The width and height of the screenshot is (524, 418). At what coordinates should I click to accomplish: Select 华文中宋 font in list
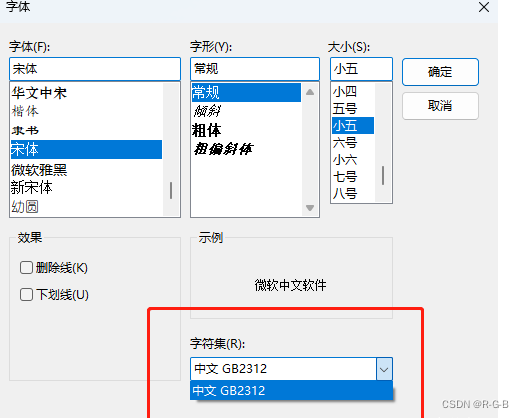[86, 93]
